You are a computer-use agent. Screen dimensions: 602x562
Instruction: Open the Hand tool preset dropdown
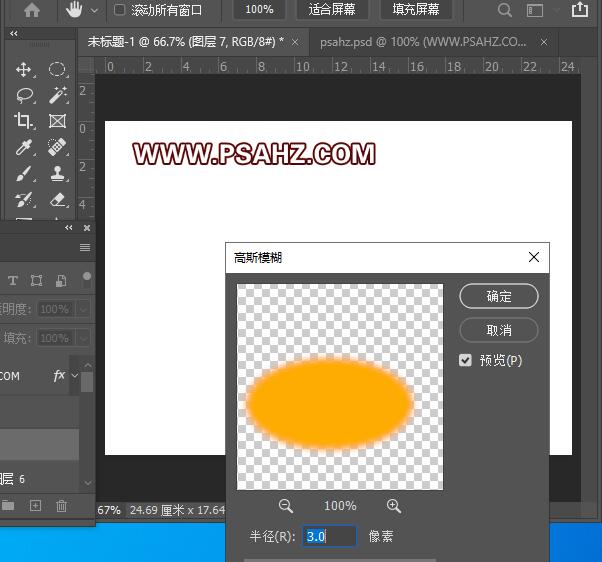[x=94, y=11]
